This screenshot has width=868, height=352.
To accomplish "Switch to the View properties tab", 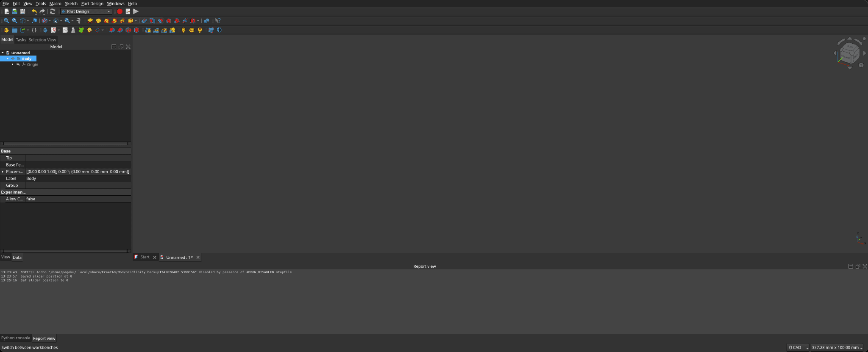I will tap(6, 257).
